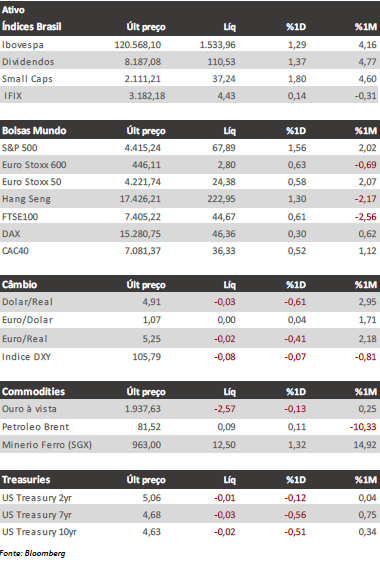Click the Câmbio section header
This screenshot has width=380, height=571.
pos(19,284)
